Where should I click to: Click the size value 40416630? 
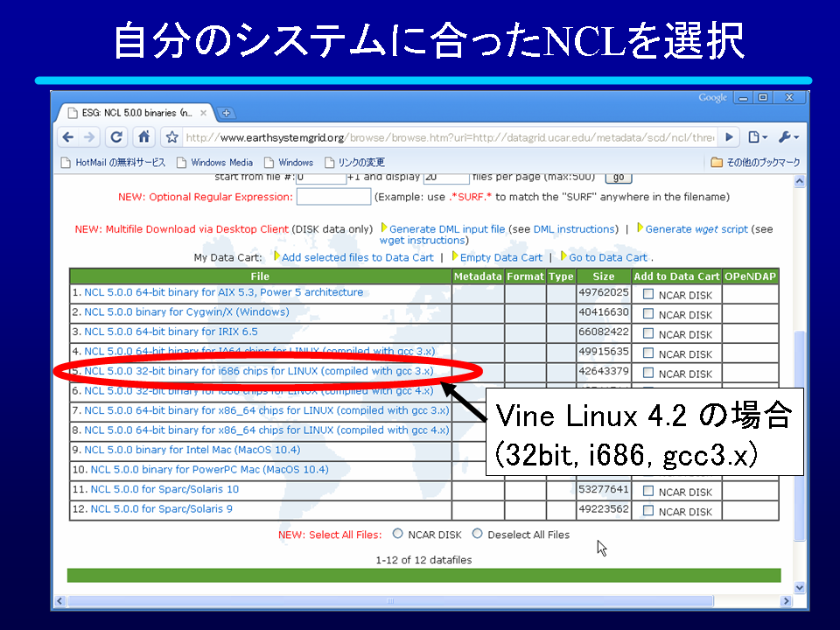pyautogui.click(x=604, y=312)
